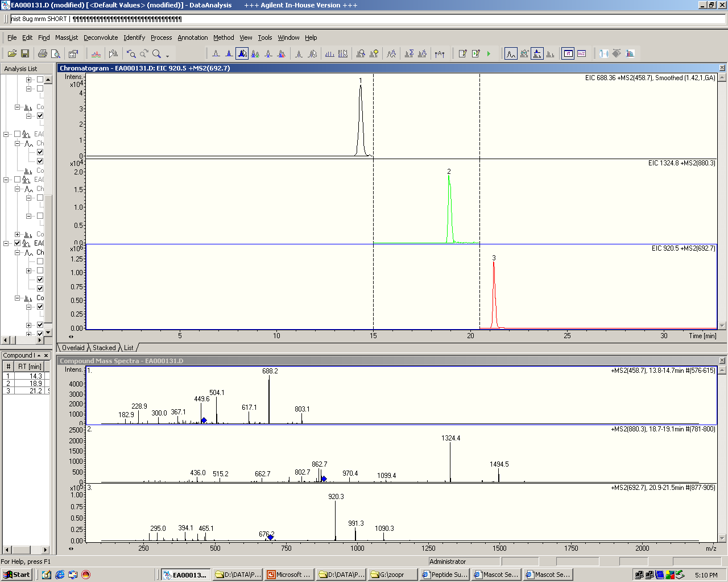Click the notepad with pencil method icon
The image size is (728, 582).
coord(462,53)
